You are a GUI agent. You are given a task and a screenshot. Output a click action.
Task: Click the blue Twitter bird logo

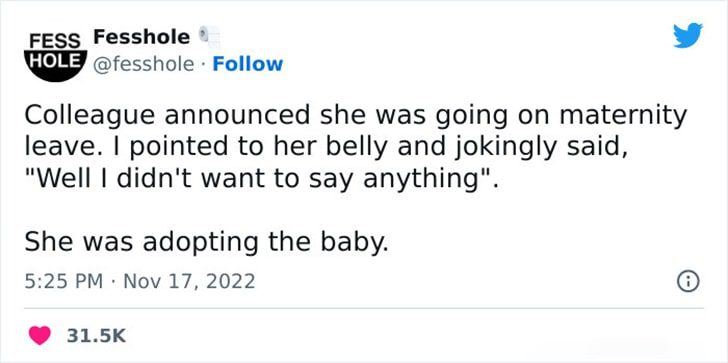coord(688,35)
